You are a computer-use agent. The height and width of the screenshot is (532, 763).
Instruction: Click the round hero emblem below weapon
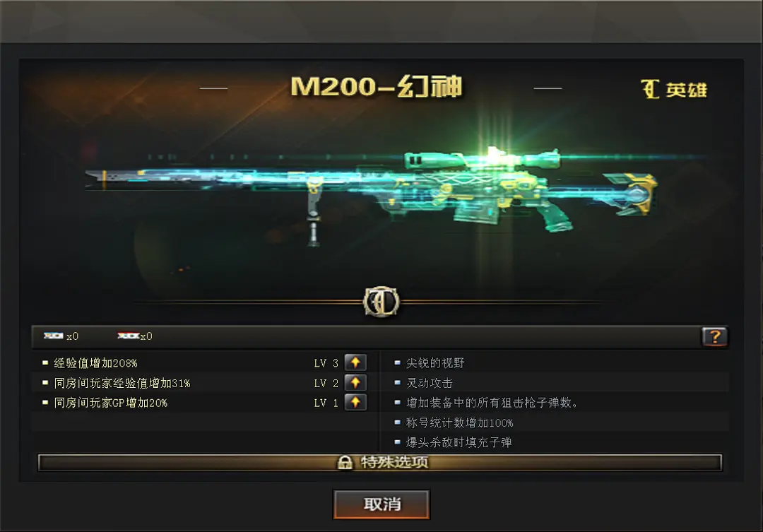tap(381, 302)
